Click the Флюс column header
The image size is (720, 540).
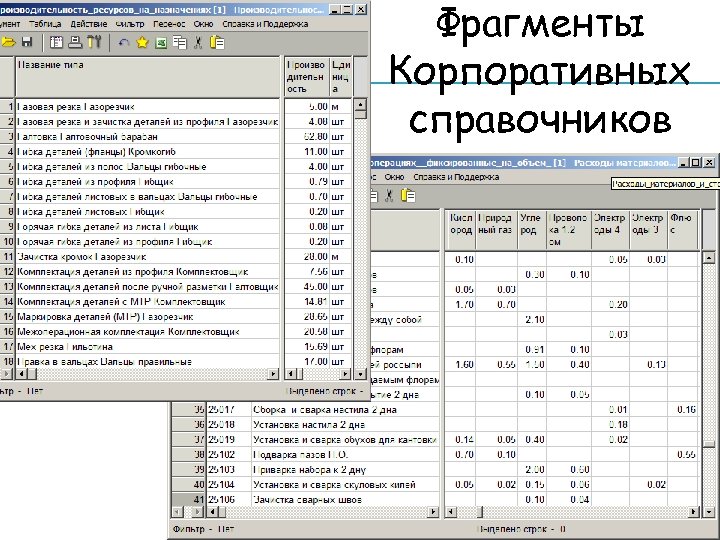(x=683, y=230)
